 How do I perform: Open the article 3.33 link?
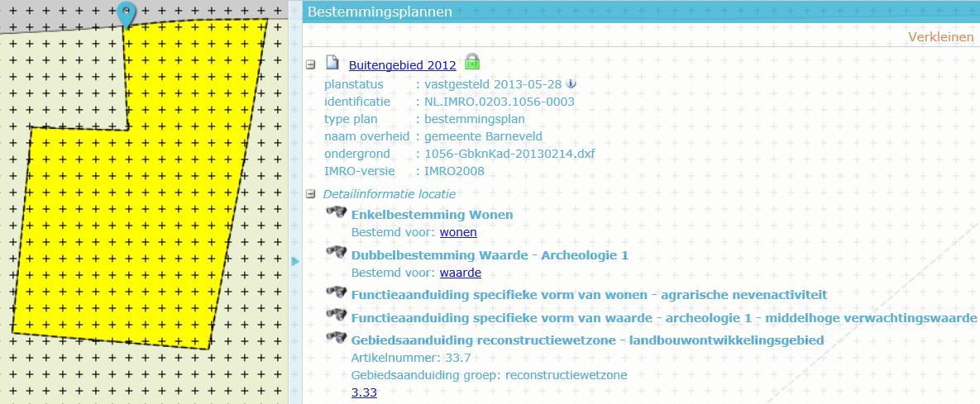pos(365,392)
